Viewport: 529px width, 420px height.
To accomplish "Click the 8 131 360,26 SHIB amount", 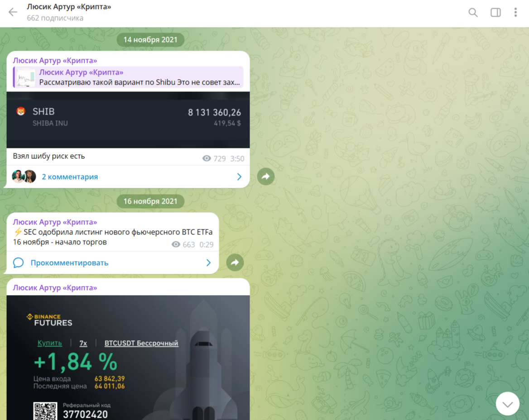I will pos(215,112).
